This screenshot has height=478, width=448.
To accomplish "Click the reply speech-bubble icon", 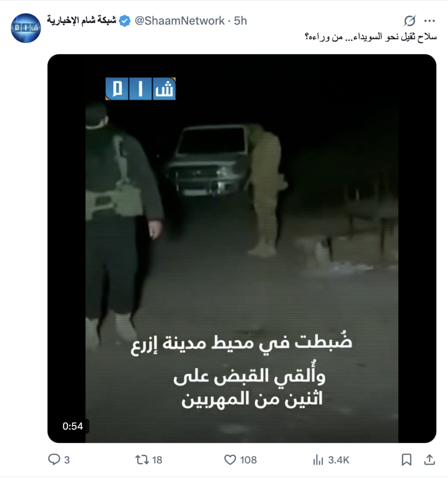I will coord(54,459).
